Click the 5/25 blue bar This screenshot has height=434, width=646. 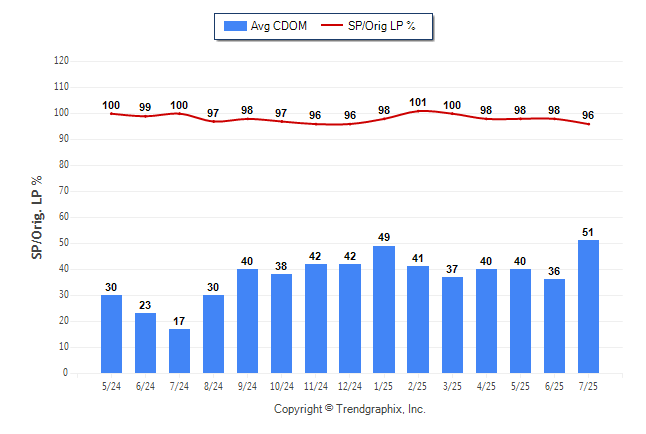tap(520, 321)
